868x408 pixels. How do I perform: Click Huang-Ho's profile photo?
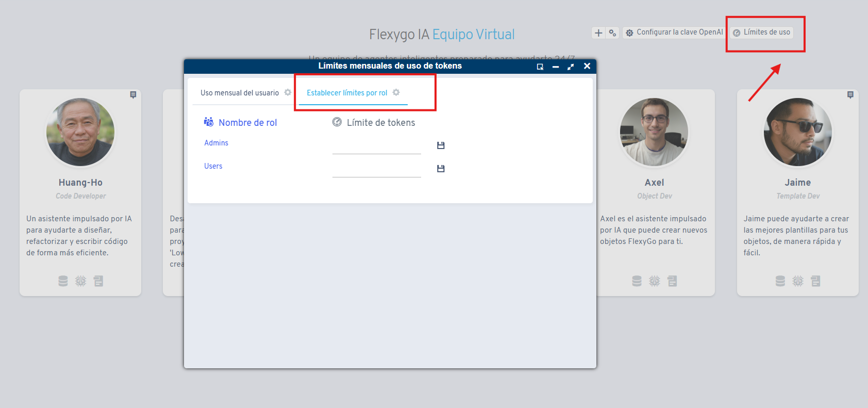point(80,132)
